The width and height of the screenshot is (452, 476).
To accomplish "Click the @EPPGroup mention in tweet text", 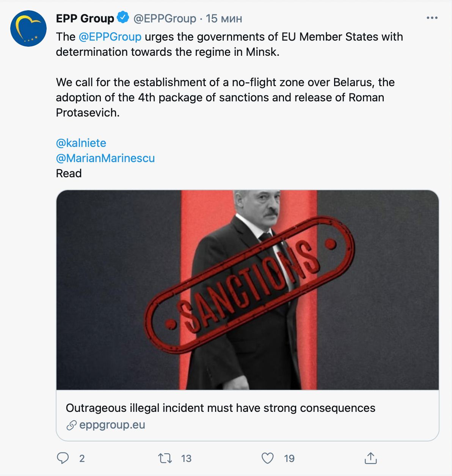I will click(110, 37).
